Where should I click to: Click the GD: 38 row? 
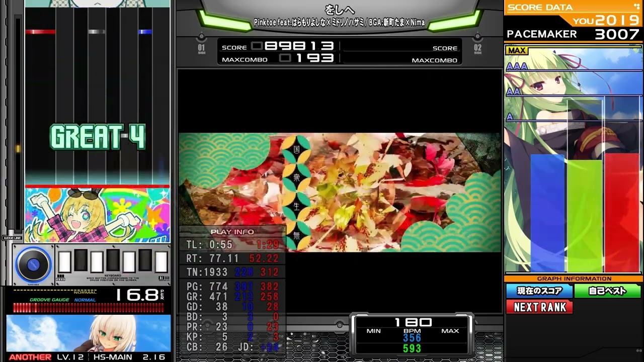tap(232, 307)
